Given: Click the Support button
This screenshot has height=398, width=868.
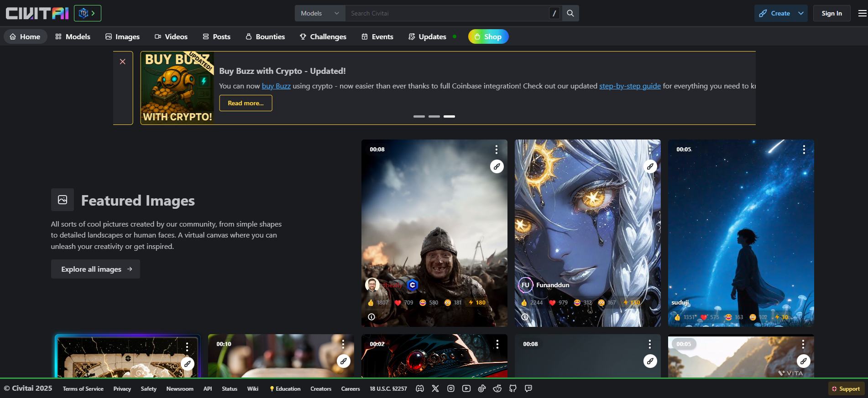Looking at the screenshot, I should point(846,389).
